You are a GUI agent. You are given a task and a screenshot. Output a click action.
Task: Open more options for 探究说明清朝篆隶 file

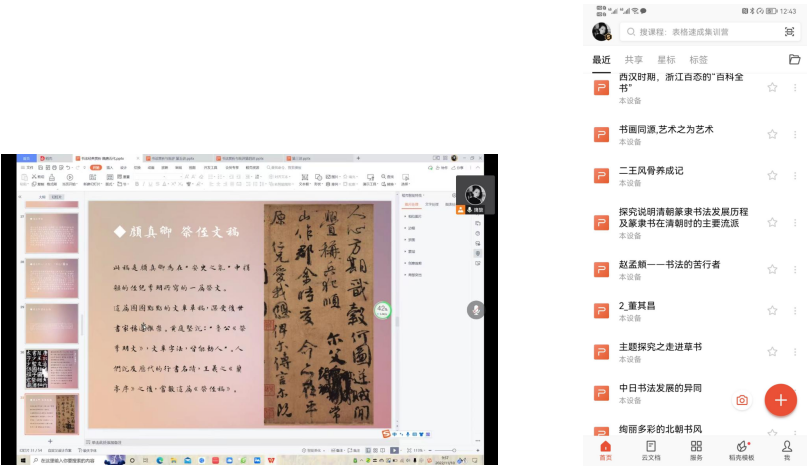pos(795,222)
